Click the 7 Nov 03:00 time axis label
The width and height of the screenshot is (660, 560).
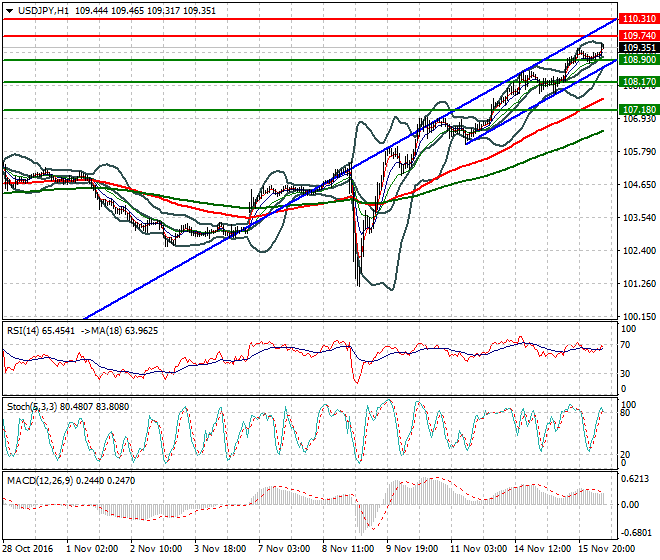284,549
